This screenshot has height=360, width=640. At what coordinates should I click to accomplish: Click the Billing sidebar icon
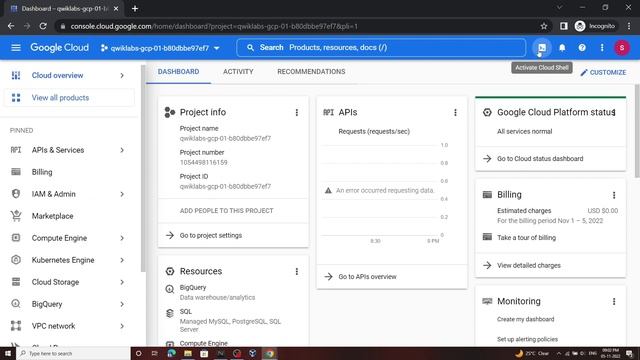point(16,172)
